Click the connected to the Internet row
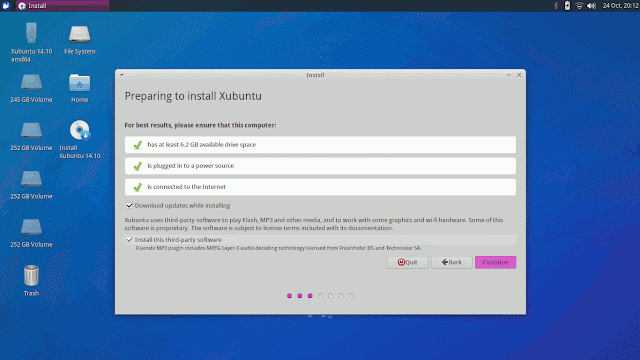This screenshot has width=640, height=360. click(320, 187)
